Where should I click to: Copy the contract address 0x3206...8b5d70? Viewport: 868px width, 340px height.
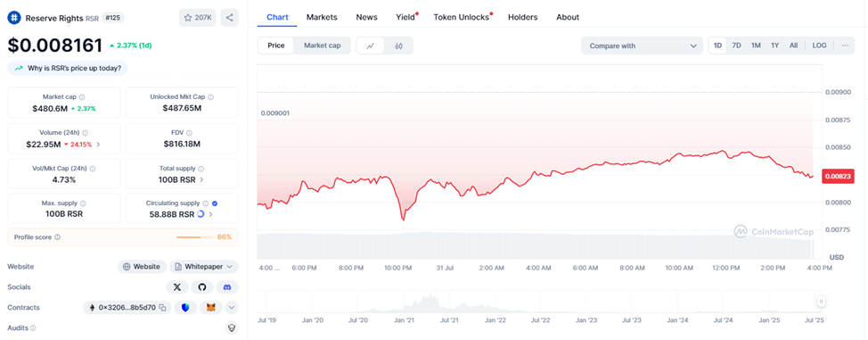click(162, 308)
